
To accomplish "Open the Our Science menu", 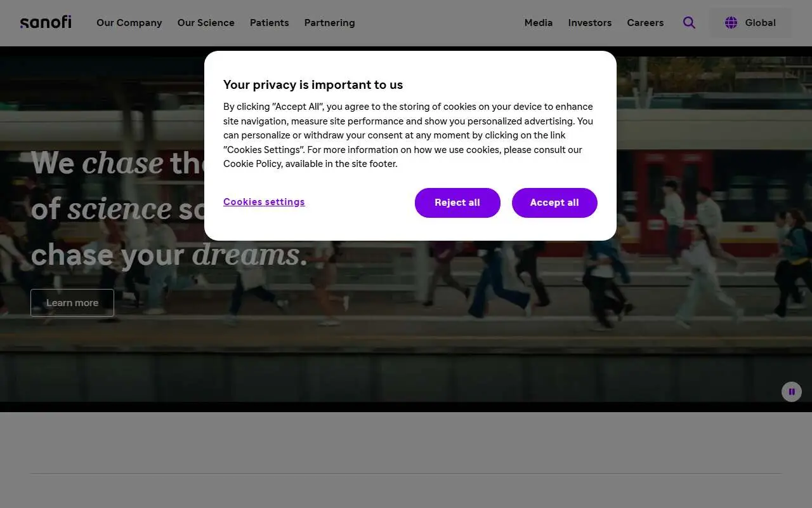I will pyautogui.click(x=206, y=23).
